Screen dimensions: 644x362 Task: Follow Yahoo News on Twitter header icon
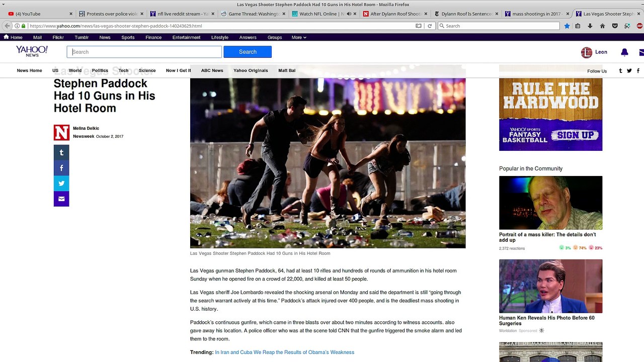[629, 71]
